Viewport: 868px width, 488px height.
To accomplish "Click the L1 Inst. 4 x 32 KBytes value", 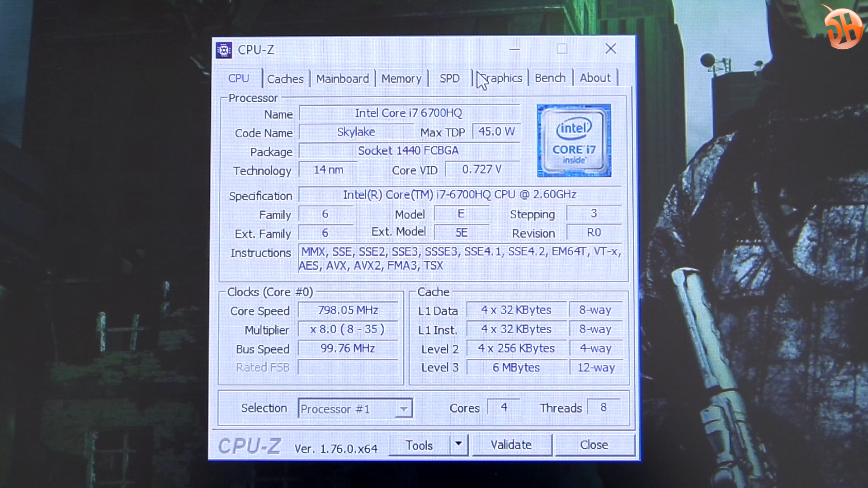I will coord(516,329).
